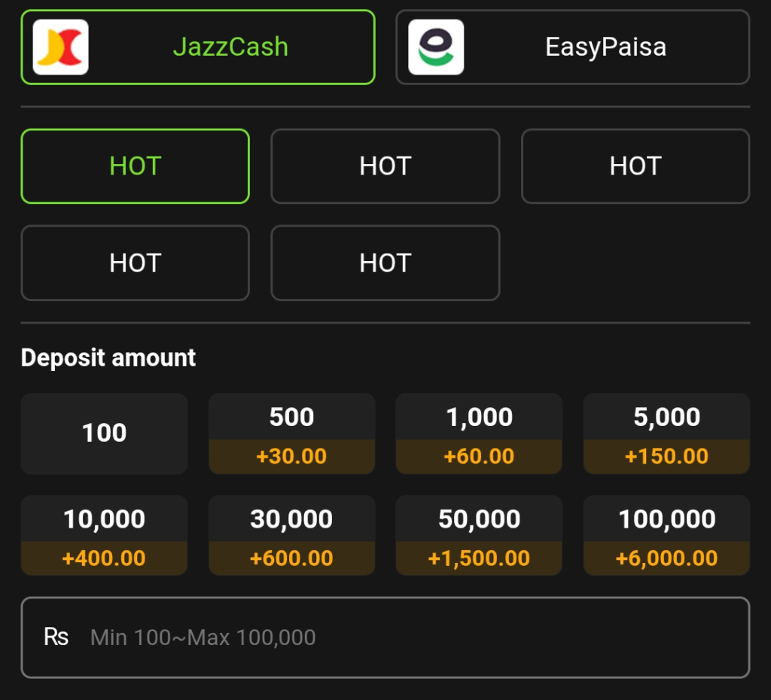Choose the 30,000 deposit option

(291, 535)
